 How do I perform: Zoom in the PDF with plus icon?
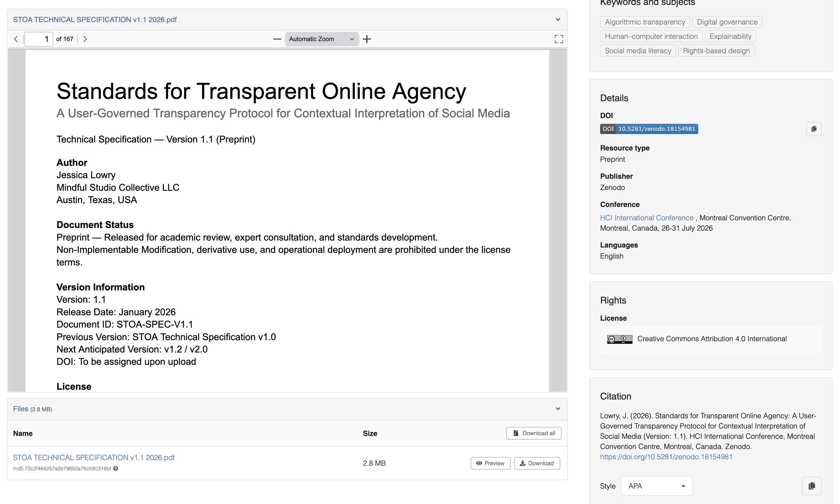pyautogui.click(x=367, y=39)
